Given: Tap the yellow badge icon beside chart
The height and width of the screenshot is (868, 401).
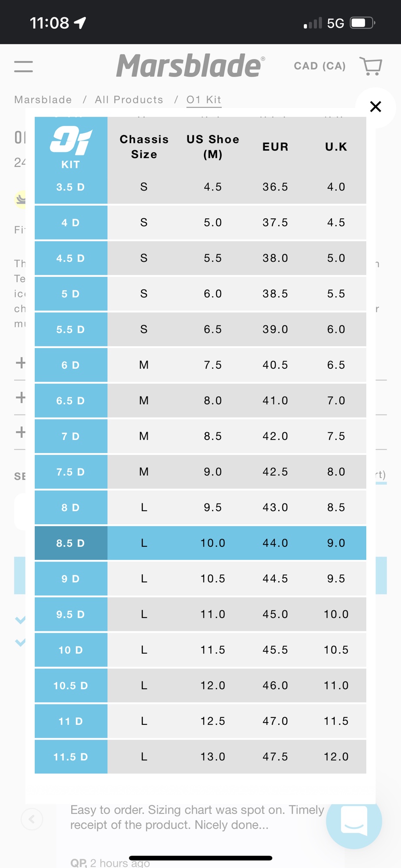Looking at the screenshot, I should coord(20,200).
